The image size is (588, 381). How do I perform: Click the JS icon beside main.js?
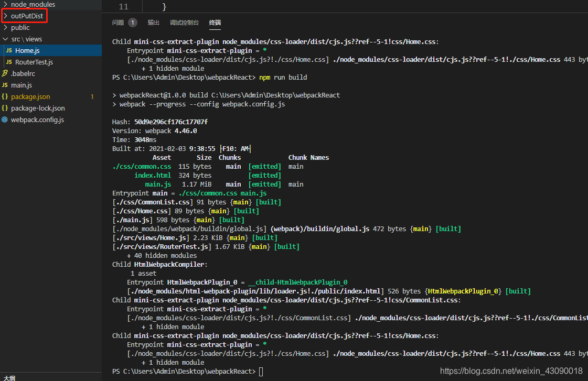pos(5,85)
